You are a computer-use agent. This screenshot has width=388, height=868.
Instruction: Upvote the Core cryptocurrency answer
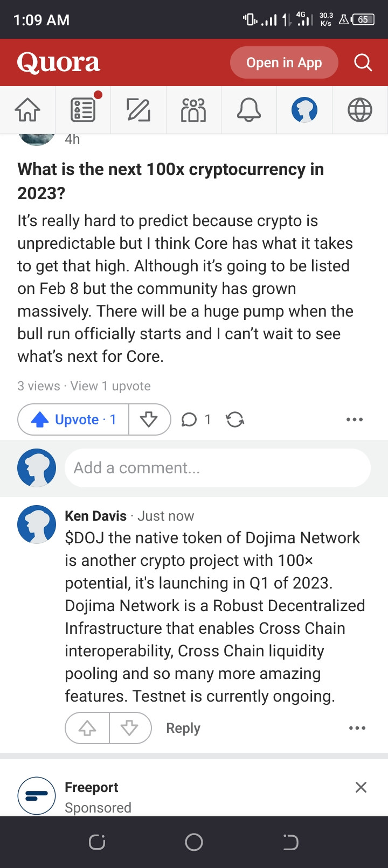(x=74, y=419)
